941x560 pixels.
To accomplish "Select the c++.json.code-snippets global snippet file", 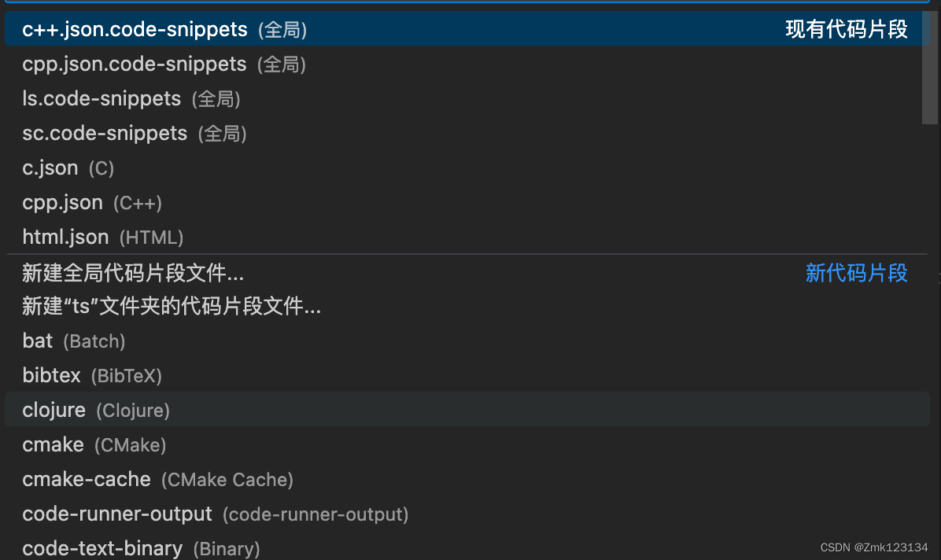I will 134,29.
